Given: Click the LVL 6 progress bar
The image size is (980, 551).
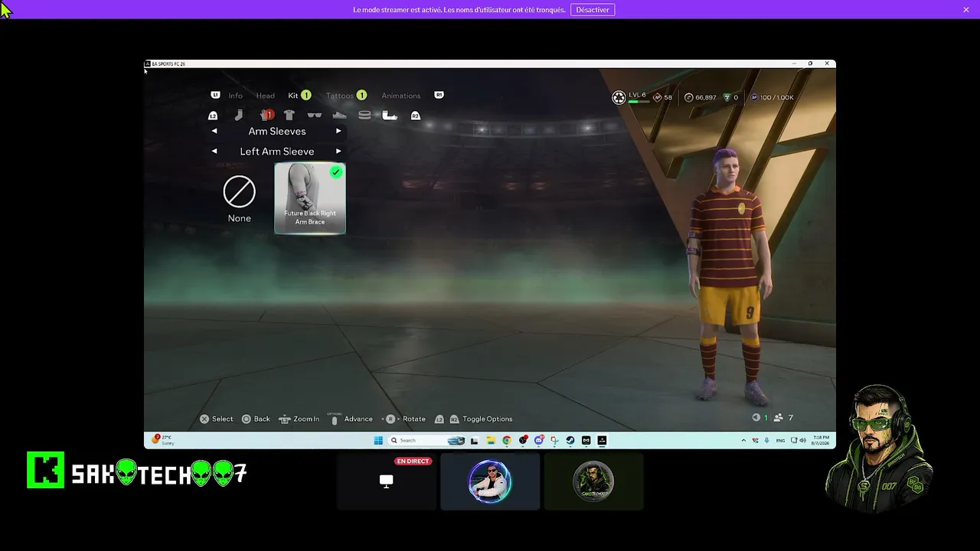Looking at the screenshot, I should (x=638, y=101).
